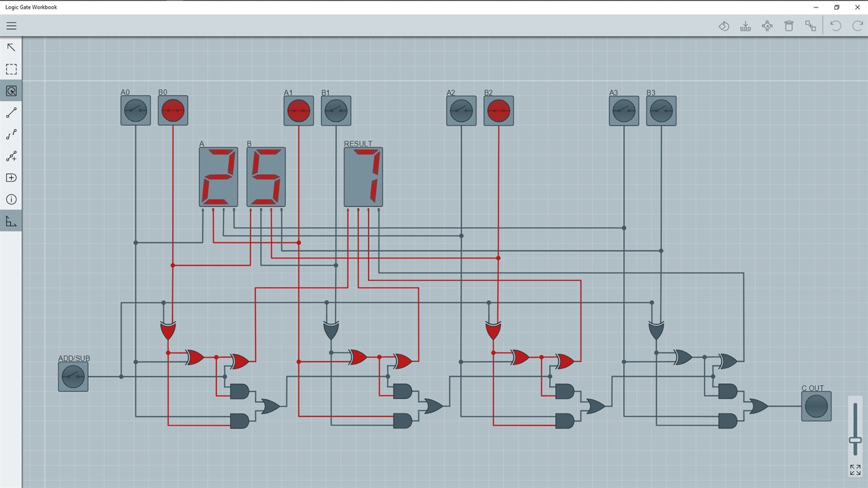Flip the ADD/SUB mode switch
868x488 pixels.
[73, 375]
